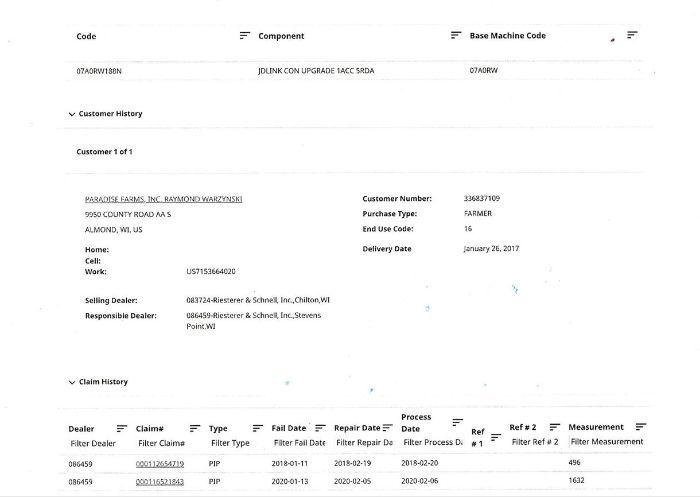
Task: Open the Base Machine Code filter icon
Action: tap(632, 35)
